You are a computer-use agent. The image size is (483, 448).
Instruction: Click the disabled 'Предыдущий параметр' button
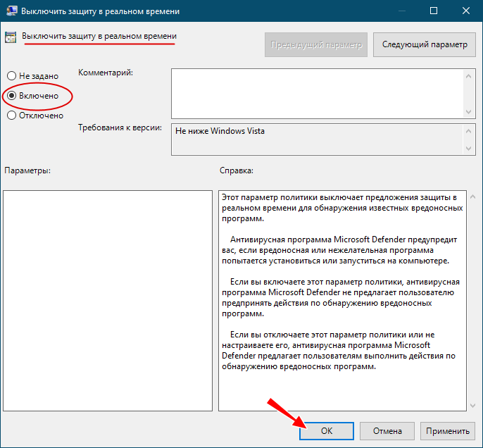click(x=316, y=44)
